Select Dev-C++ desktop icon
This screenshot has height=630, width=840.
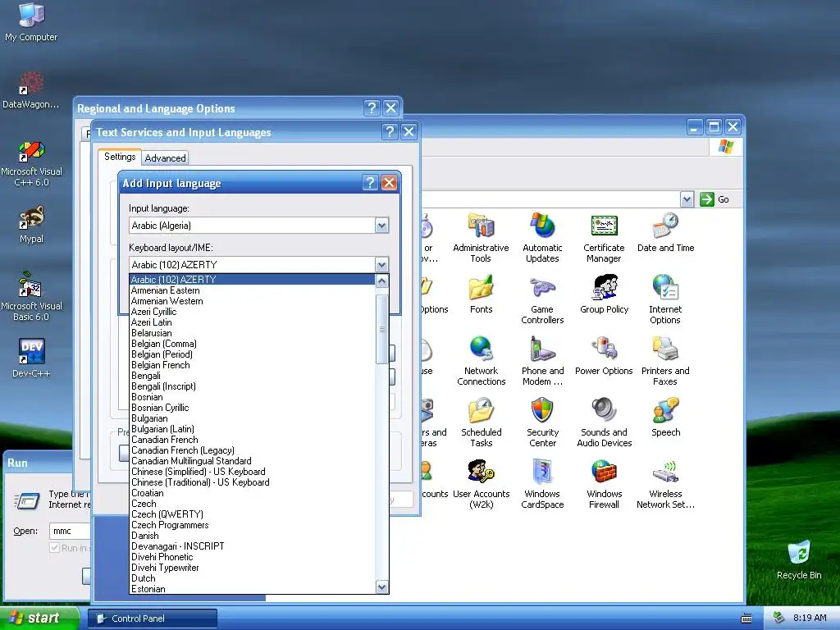(31, 358)
